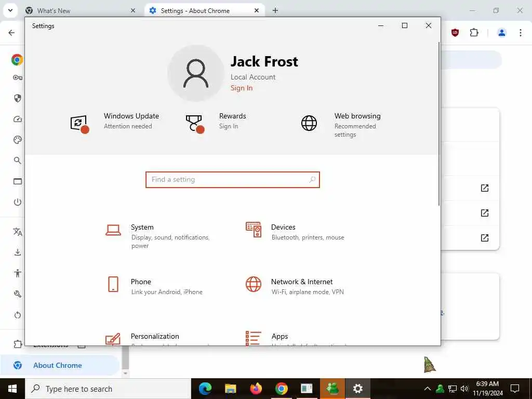Image resolution: width=532 pixels, height=399 pixels.
Task: Open Appearance palette icon in Chrome sidebar
Action: point(18,140)
